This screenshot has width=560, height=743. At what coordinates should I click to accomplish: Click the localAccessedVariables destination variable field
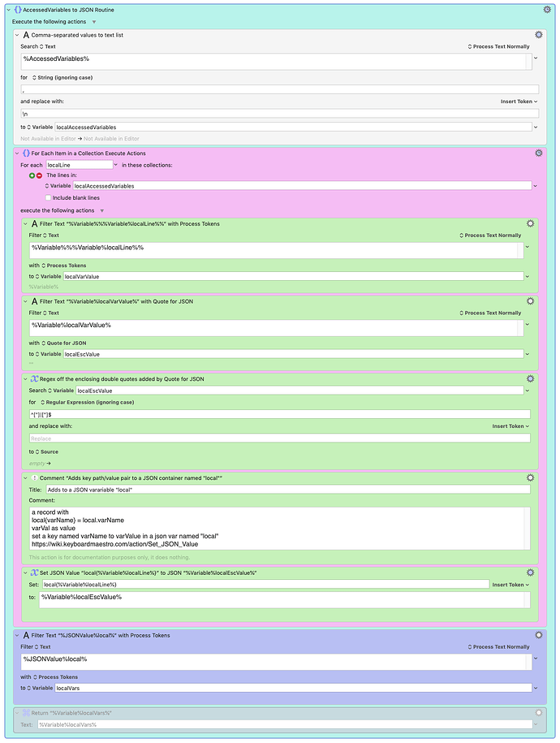tap(293, 127)
